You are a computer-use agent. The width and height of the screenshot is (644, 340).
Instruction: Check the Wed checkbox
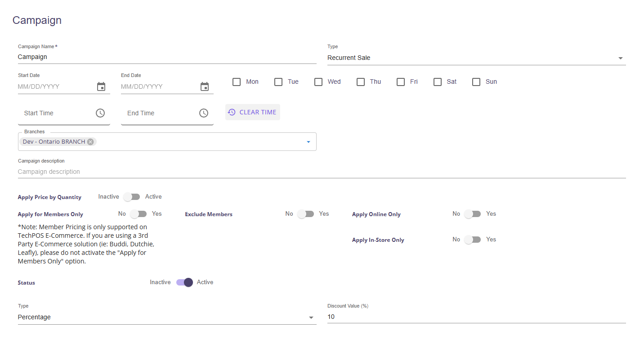318,82
